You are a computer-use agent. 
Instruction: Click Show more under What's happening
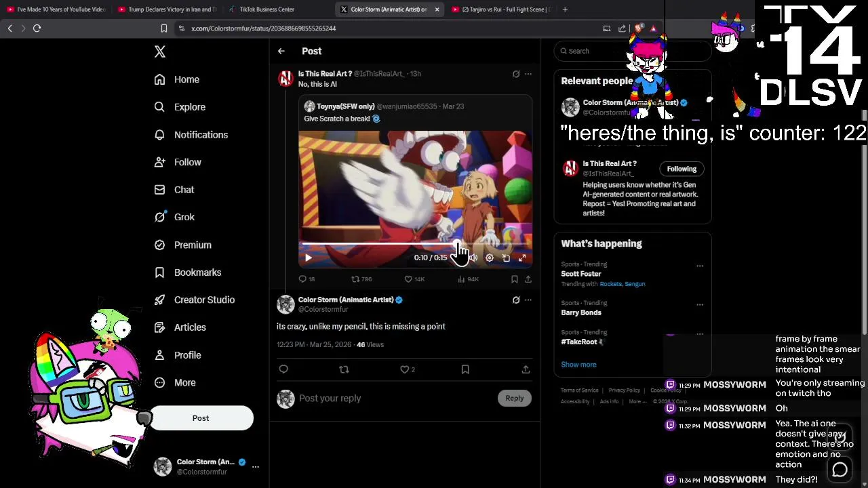[x=578, y=365]
